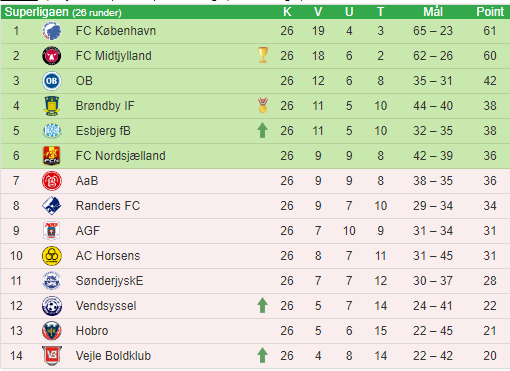Image resolution: width=510 pixels, height=371 pixels.
Task: Click the green promotion arrow next to Vendsyssel
Action: [x=263, y=305]
